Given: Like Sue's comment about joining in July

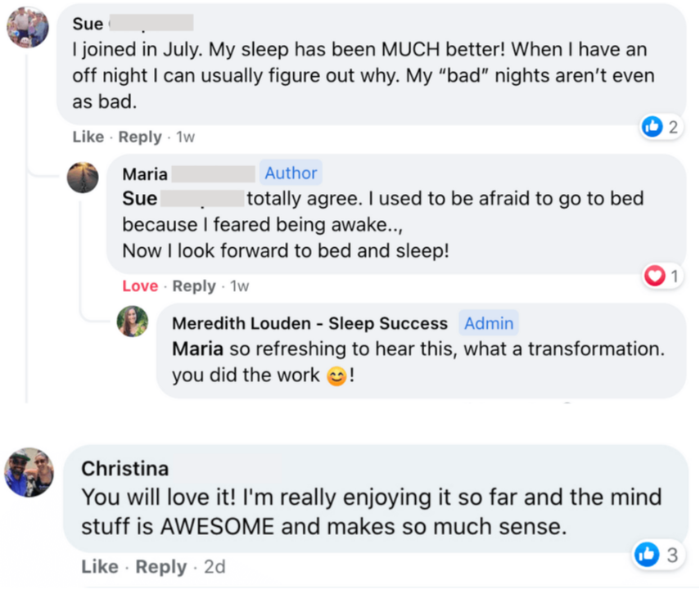Looking at the screenshot, I should pyautogui.click(x=88, y=137).
